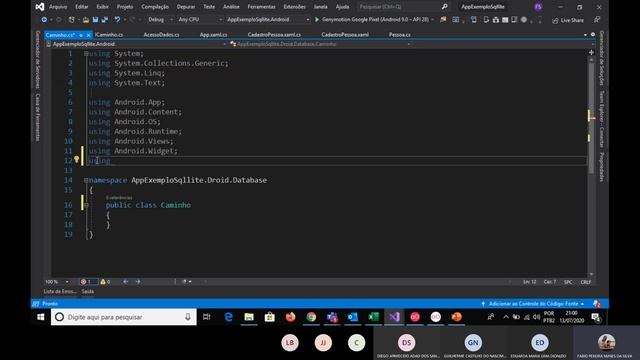Viewport: 640px width, 360px height.
Task: Click Adicionar ao Controle do Código-Fonte
Action: click(533, 304)
